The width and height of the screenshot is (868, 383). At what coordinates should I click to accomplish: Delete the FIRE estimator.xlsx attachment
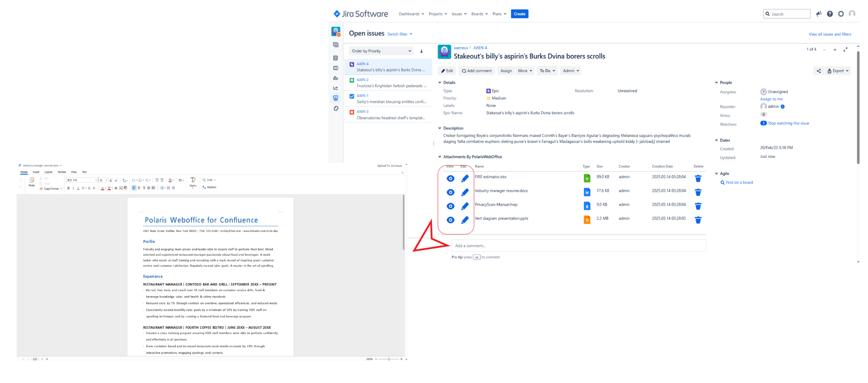(698, 178)
